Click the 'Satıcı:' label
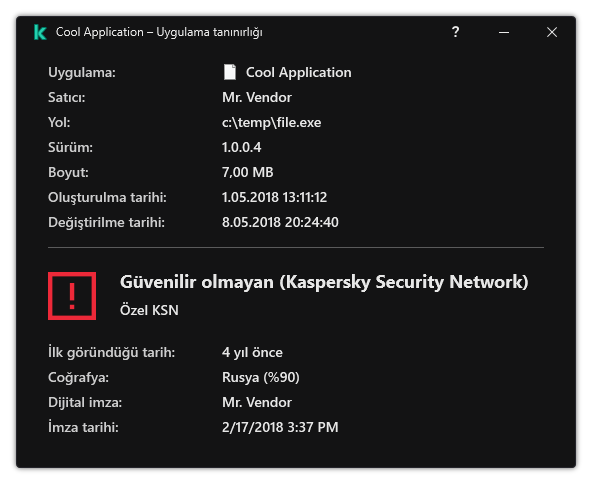 click(x=66, y=97)
